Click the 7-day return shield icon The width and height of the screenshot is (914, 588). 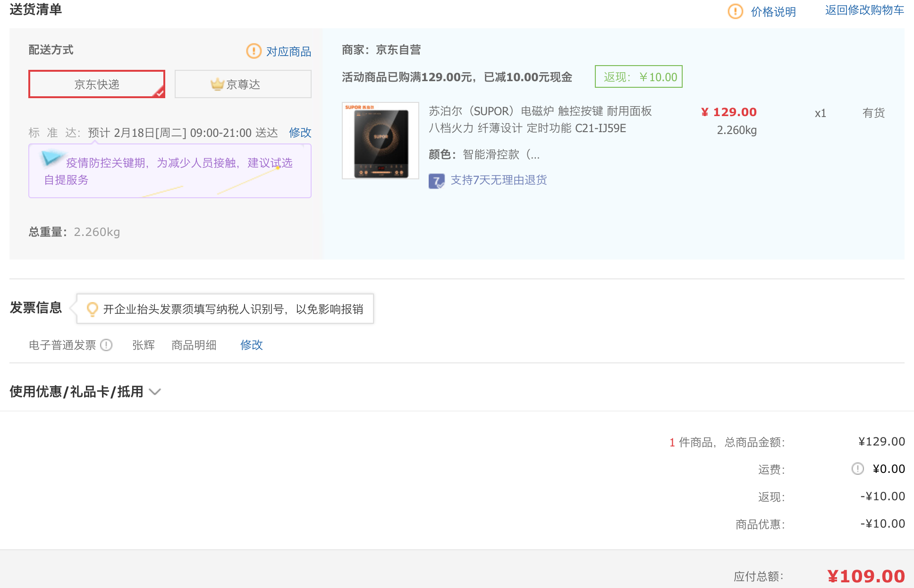437,181
